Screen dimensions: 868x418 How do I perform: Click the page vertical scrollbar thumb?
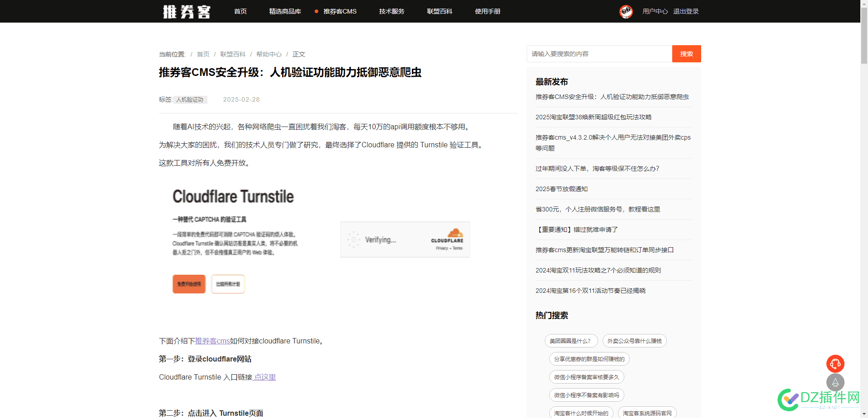pos(864,36)
